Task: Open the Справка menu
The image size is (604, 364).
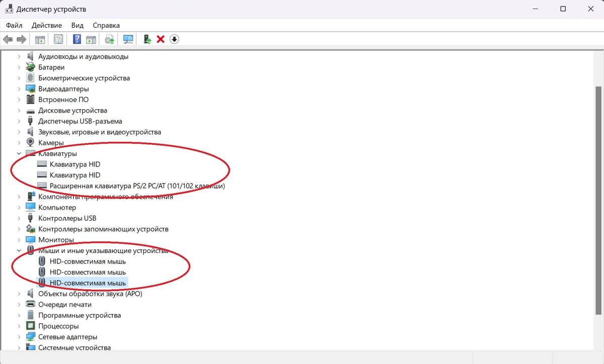Action: pos(106,25)
